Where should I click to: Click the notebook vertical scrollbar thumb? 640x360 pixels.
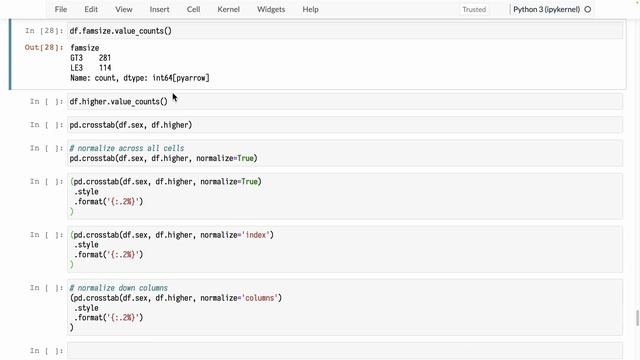[x=637, y=318]
